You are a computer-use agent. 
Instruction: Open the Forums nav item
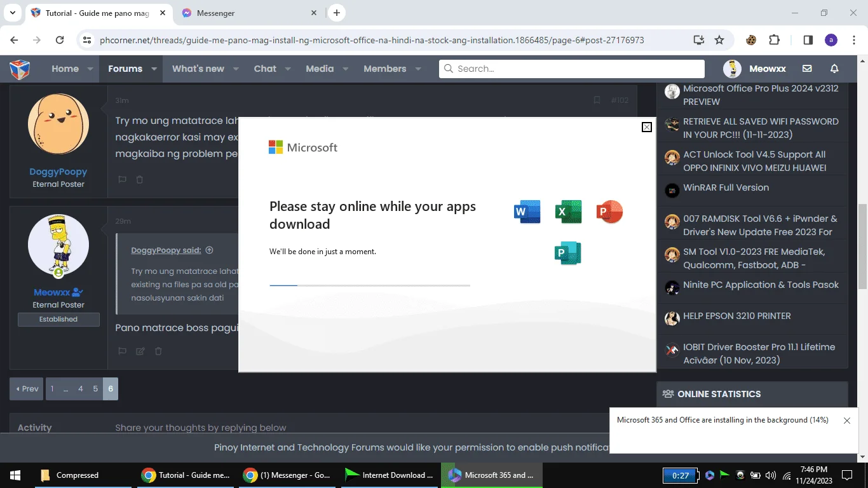(x=125, y=69)
